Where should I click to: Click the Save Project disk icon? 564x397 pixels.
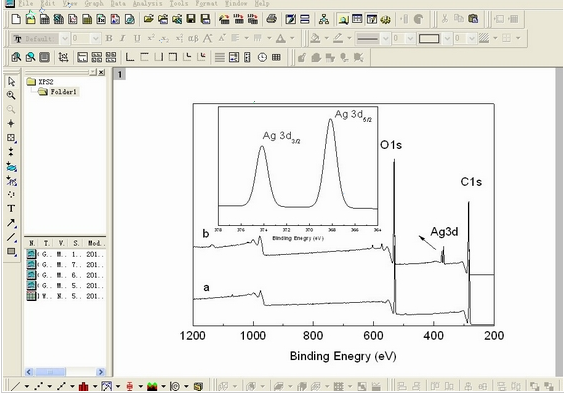(191, 19)
